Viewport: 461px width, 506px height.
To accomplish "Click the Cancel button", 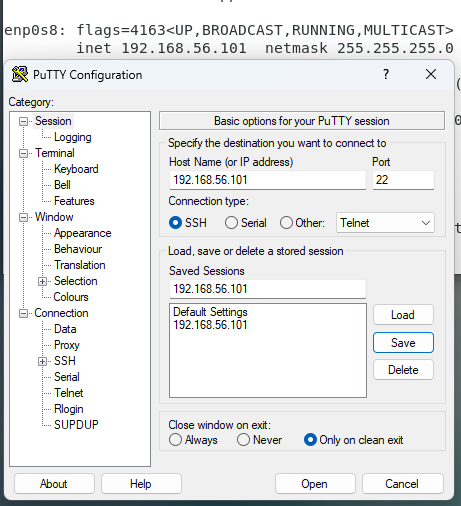I will 402,484.
